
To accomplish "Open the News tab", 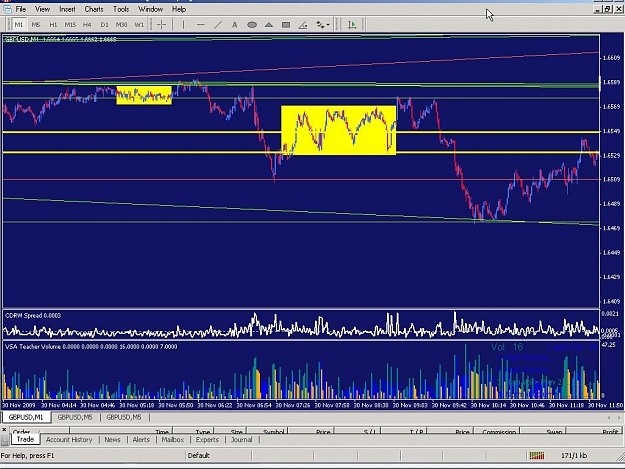I will (112, 440).
